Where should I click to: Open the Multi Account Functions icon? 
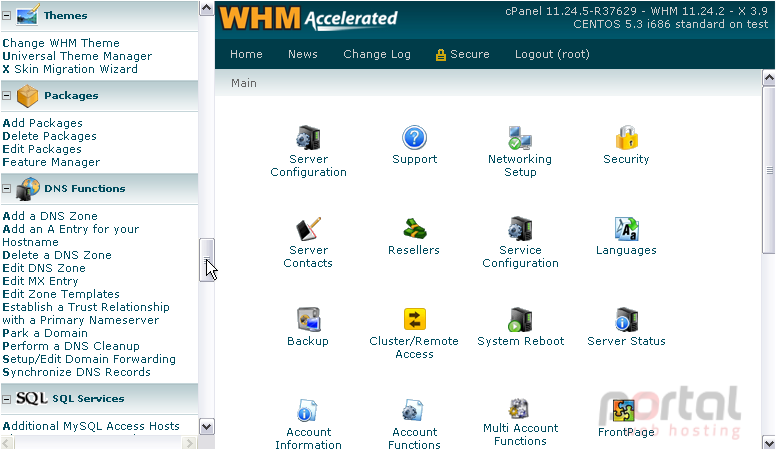click(519, 409)
